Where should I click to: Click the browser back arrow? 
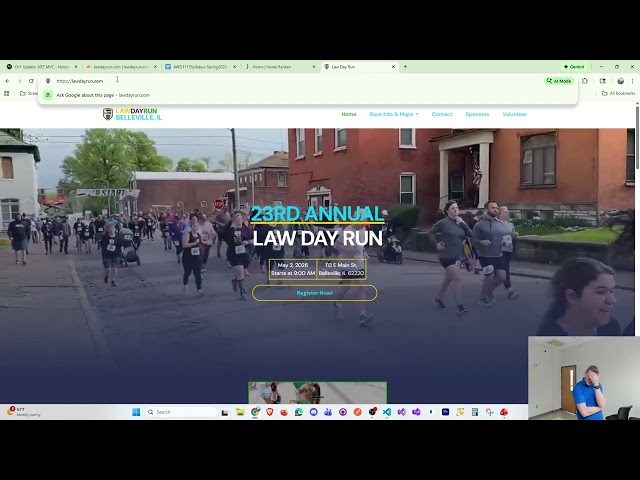click(x=7, y=81)
